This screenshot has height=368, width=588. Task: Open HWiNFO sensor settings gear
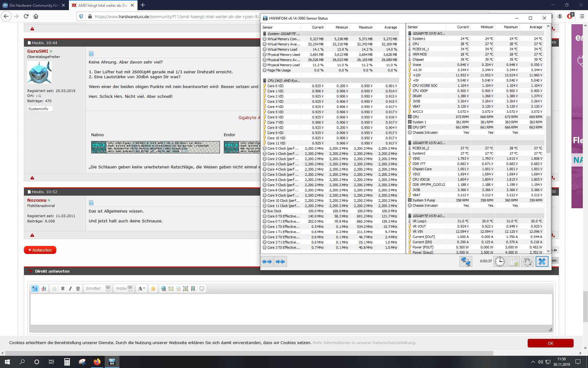pos(527,262)
